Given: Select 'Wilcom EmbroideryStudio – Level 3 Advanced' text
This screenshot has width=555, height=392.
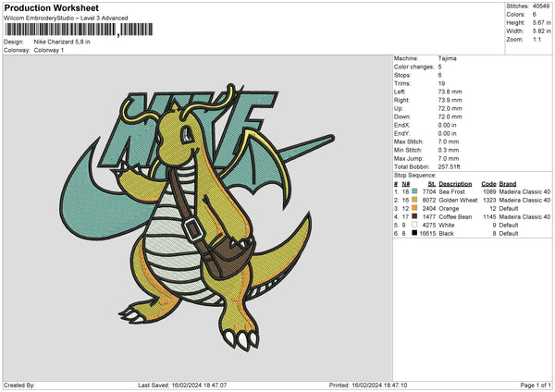Looking at the screenshot, I should click(66, 18).
